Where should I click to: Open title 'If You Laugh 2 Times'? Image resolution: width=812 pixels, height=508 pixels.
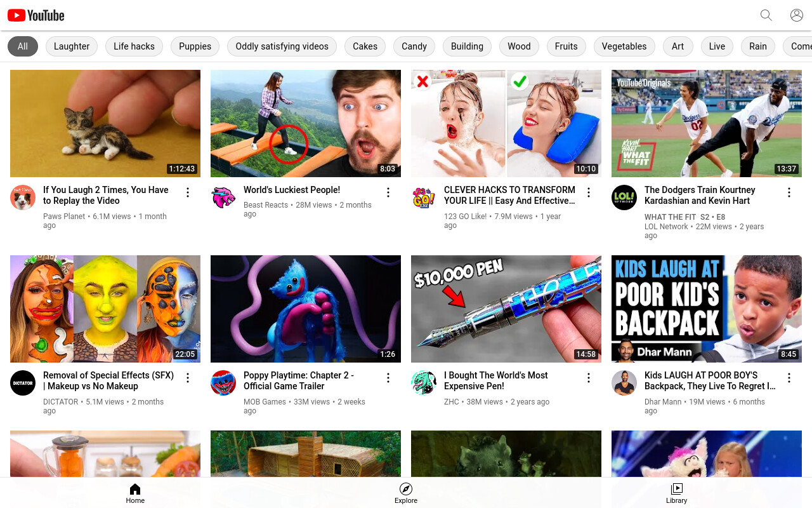pos(106,195)
